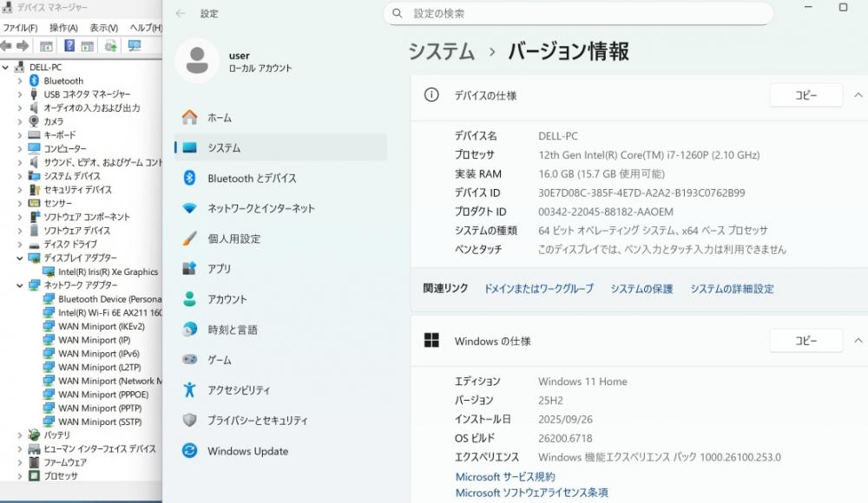The image size is (868, 503).
Task: Click the Update driver toolbar icon
Action: (110, 46)
